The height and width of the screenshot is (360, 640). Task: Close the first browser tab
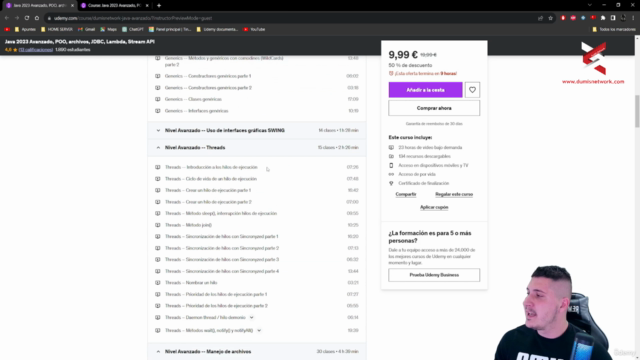pos(72,6)
